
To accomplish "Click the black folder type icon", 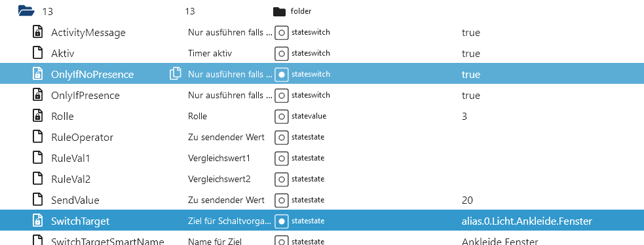I will click(279, 12).
